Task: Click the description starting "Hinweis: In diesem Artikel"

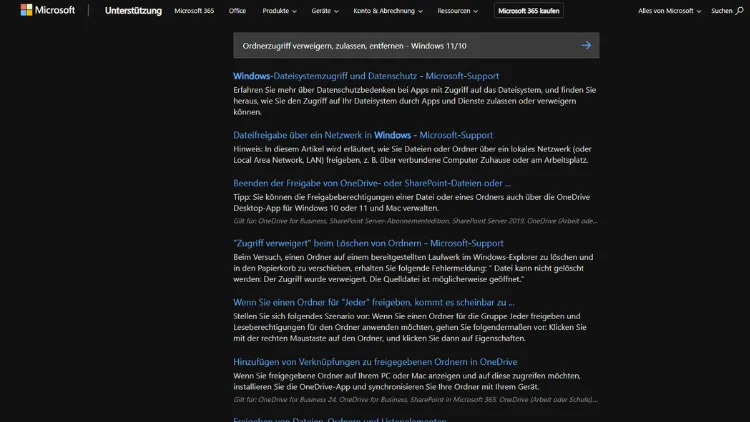Action: 412,155
